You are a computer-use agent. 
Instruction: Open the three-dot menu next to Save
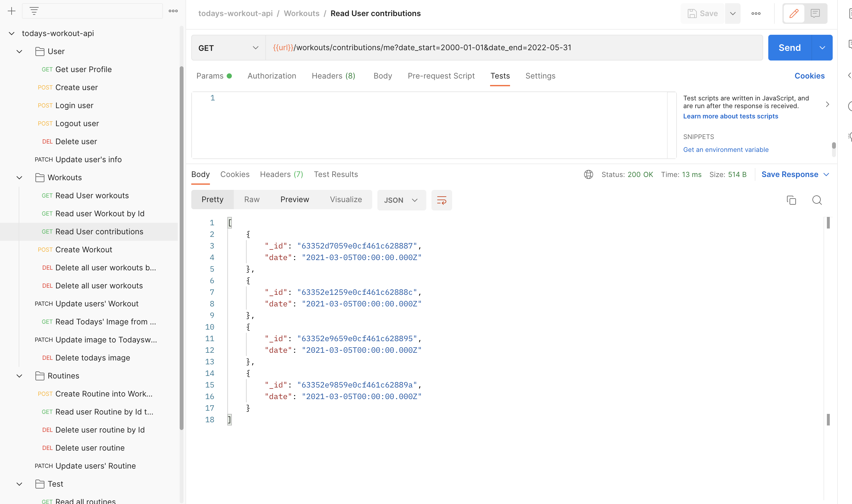755,13
